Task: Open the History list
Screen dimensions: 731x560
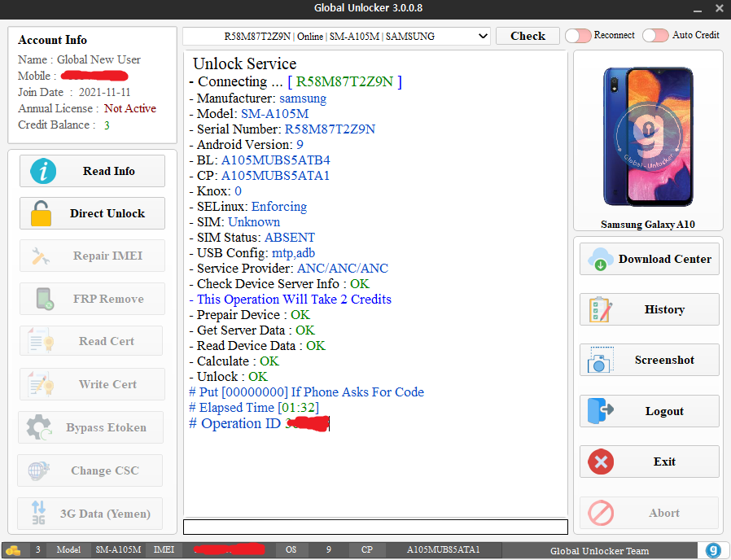Action: point(650,309)
